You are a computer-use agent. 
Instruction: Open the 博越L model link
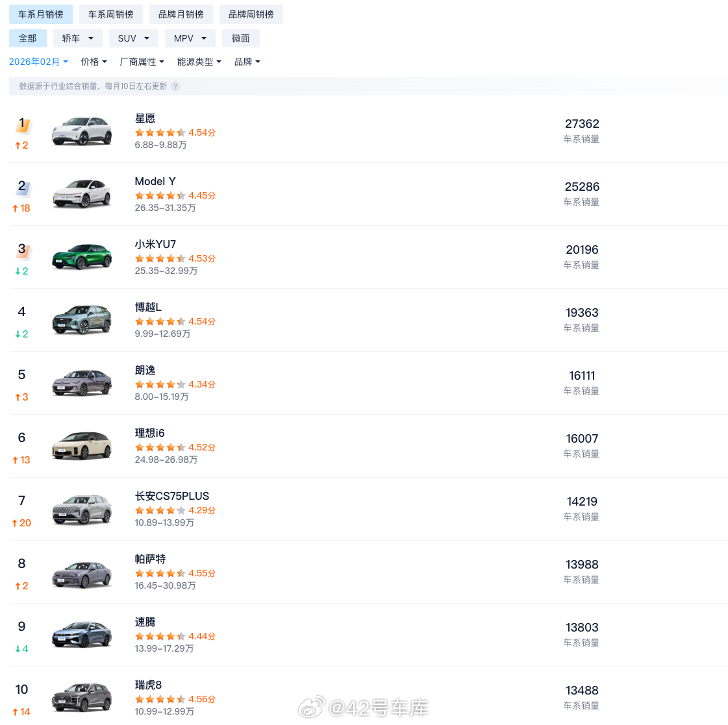(x=148, y=307)
